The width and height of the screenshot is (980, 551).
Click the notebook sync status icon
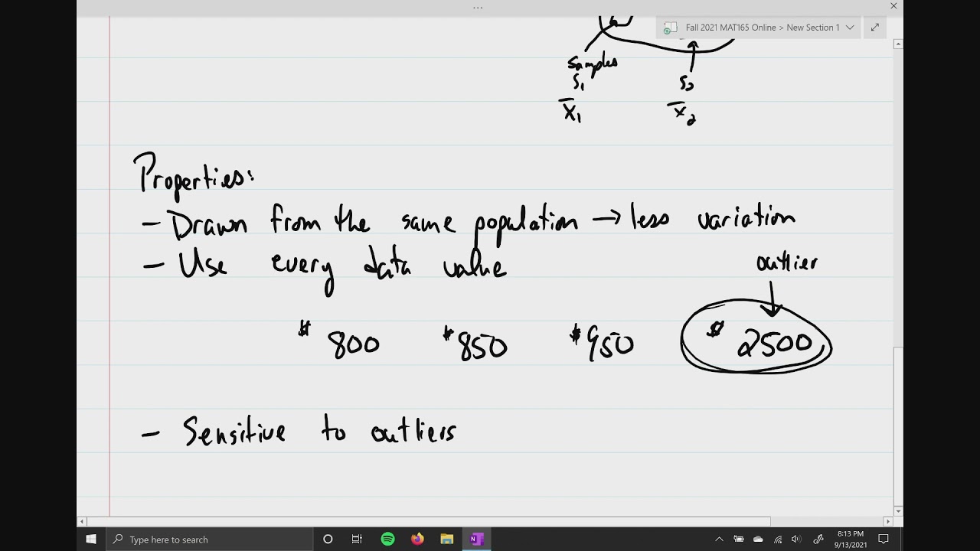(670, 28)
